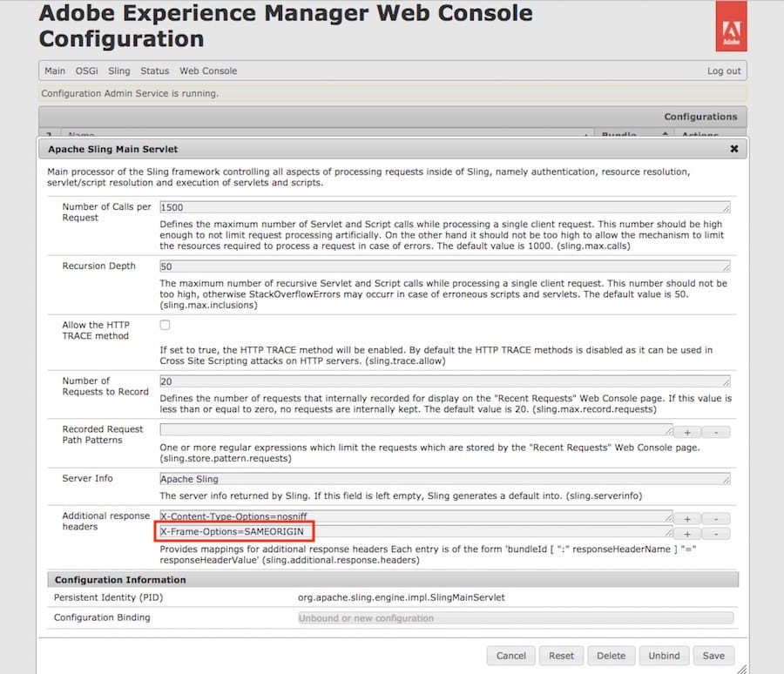Click the Persistent Identity (PID) label
The height and width of the screenshot is (674, 784).
[109, 597]
